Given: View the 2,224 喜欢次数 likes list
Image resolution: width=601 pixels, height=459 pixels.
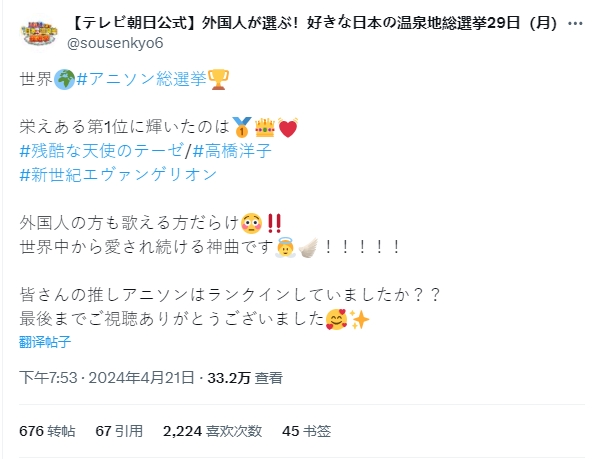Looking at the screenshot, I should (x=212, y=431).
